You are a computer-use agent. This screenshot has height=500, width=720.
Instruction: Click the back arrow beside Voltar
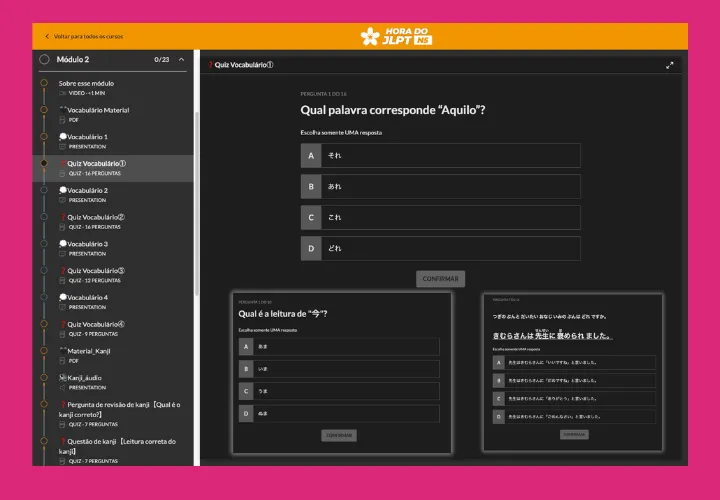(x=47, y=36)
